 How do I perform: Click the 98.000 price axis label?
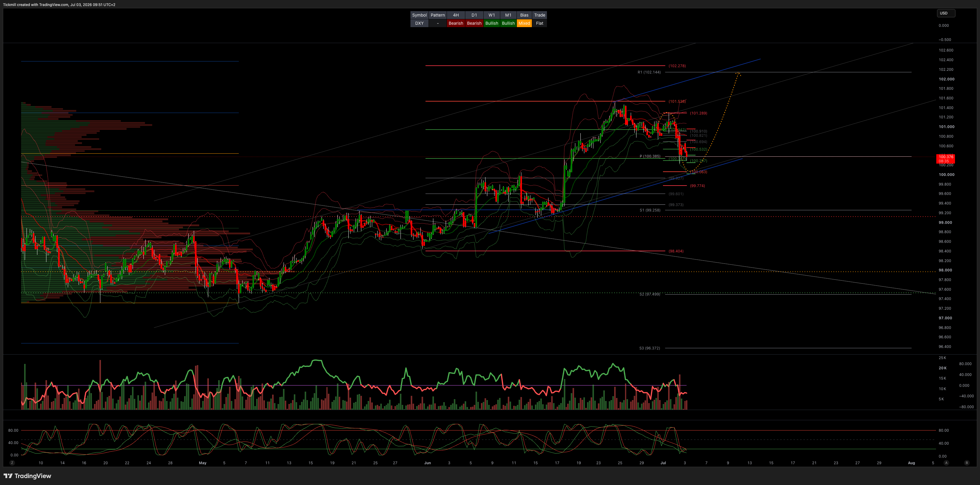pos(947,270)
